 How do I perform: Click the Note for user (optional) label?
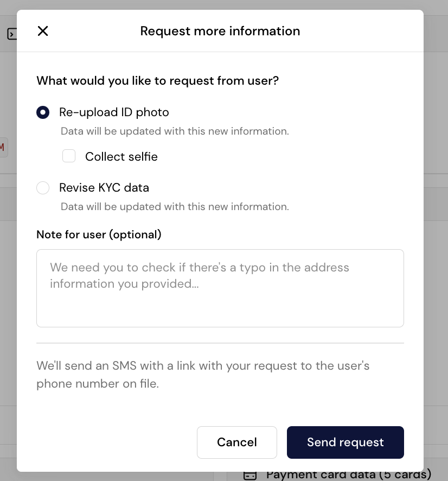[x=99, y=235]
